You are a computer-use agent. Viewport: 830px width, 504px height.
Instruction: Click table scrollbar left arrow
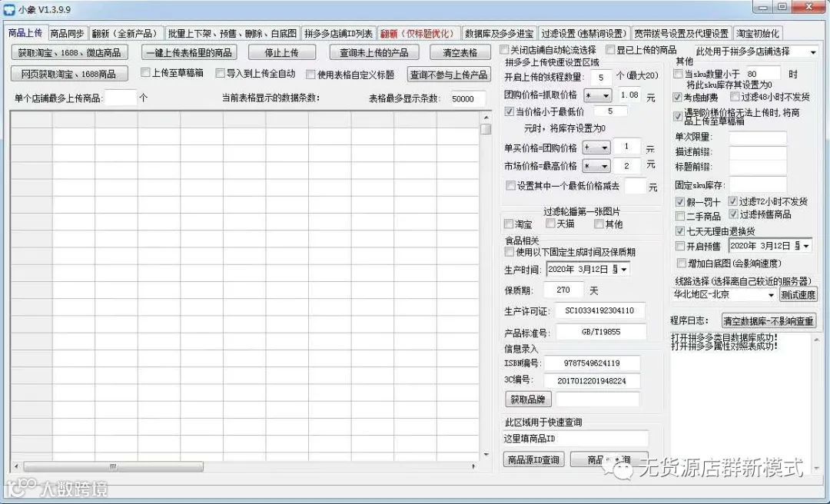[17, 466]
